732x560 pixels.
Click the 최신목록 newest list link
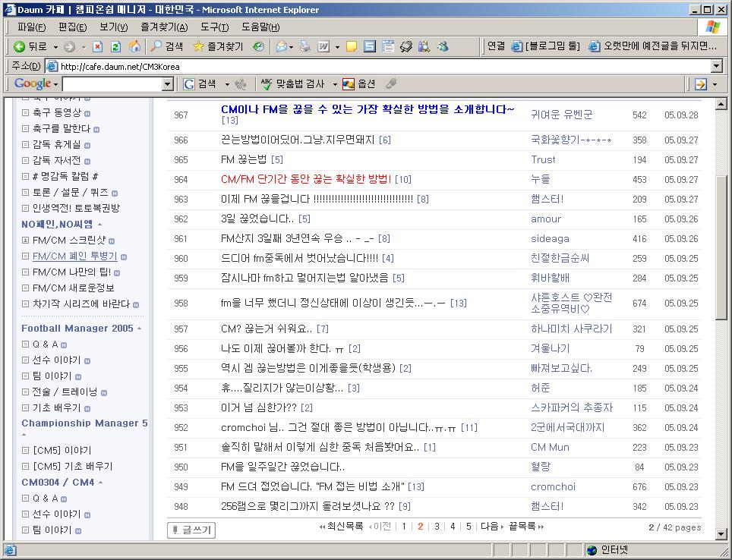click(341, 527)
